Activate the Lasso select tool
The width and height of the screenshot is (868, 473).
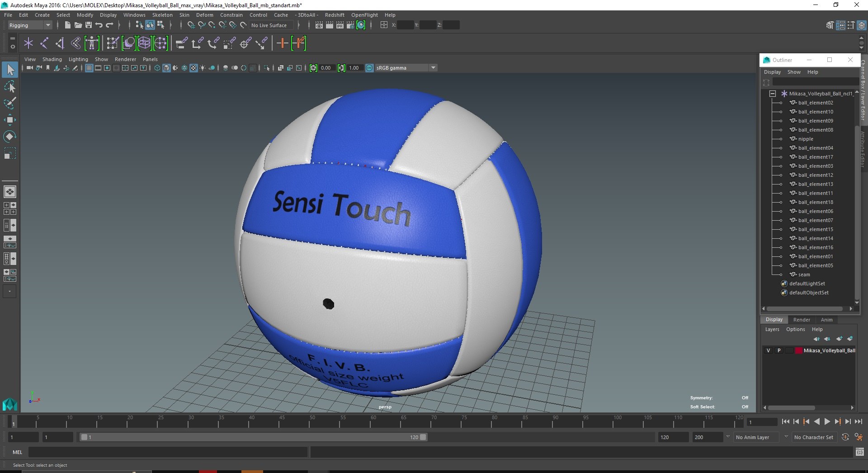coord(10,86)
